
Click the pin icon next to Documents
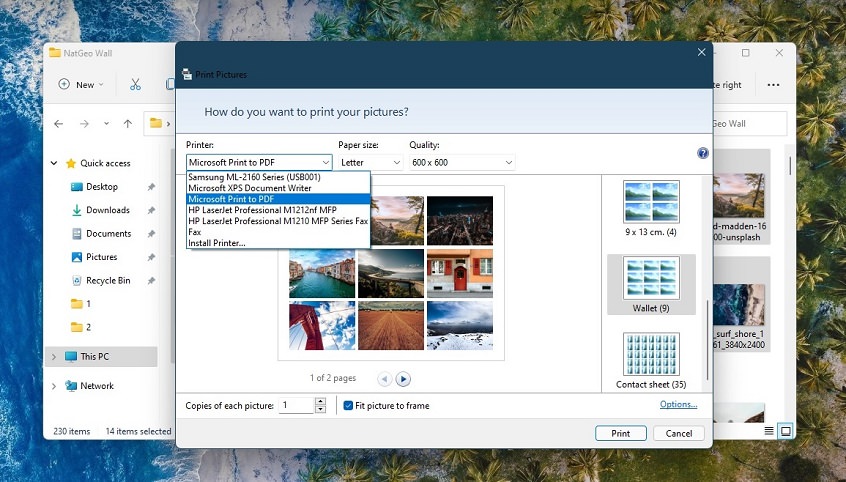point(151,234)
